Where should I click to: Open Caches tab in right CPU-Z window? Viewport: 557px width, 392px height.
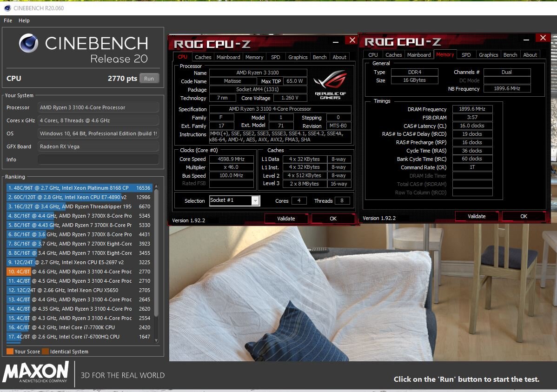[x=394, y=55]
